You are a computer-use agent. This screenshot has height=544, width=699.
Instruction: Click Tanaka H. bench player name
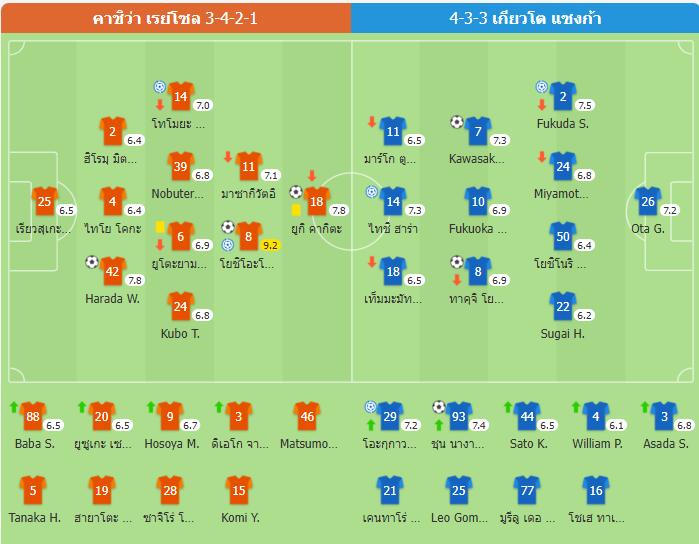tap(35, 518)
